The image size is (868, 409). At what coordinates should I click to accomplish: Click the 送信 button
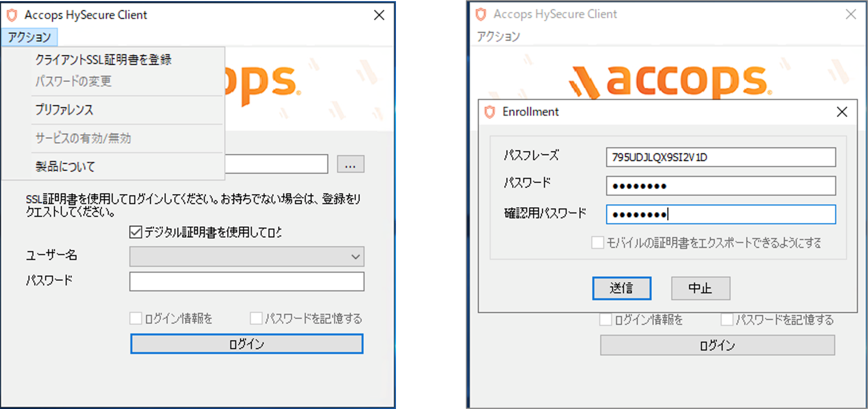click(621, 288)
